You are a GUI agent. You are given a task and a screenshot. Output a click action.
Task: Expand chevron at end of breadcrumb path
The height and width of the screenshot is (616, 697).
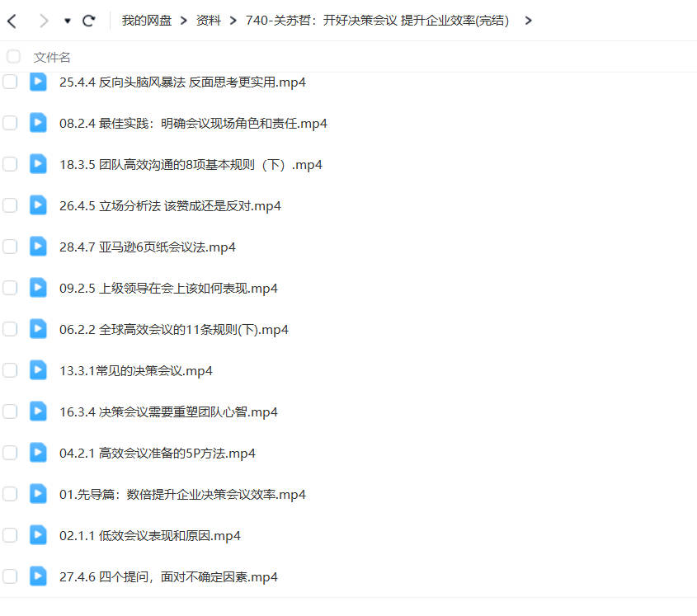coord(528,21)
